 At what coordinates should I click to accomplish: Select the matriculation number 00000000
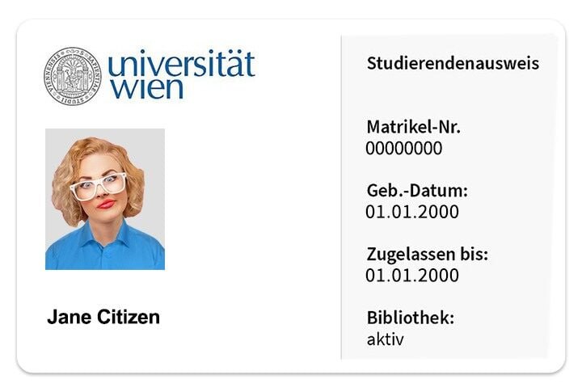coord(404,148)
